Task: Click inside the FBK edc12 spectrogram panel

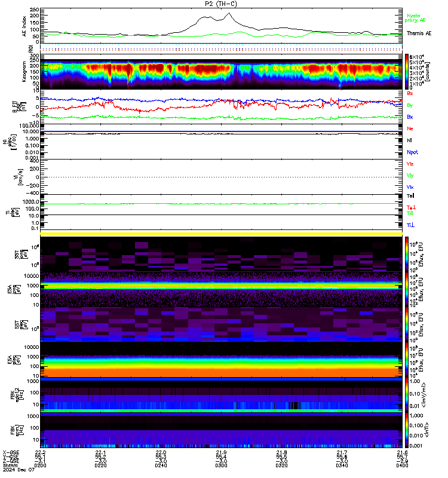Action: [x=221, y=395]
